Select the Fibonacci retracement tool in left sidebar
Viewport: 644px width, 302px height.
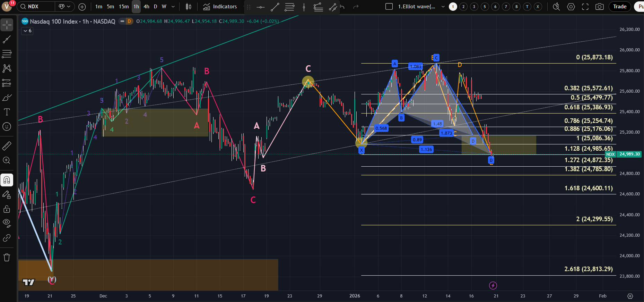point(7,54)
